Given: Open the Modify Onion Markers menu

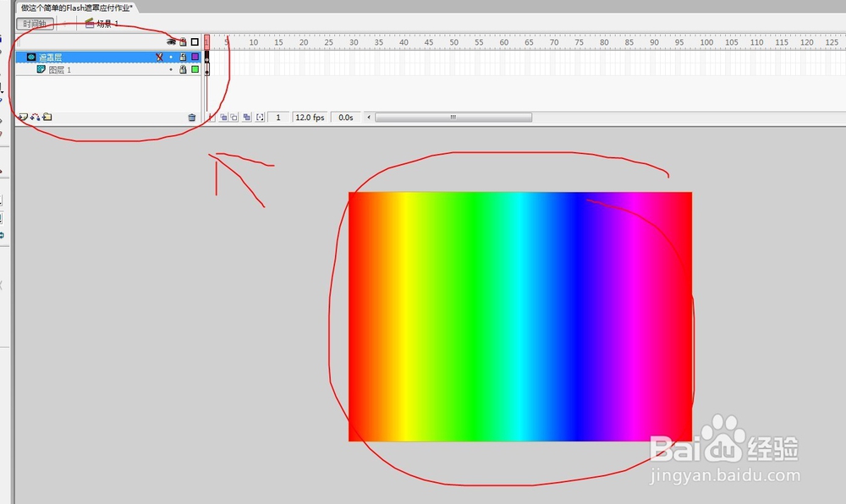Looking at the screenshot, I should (x=260, y=117).
